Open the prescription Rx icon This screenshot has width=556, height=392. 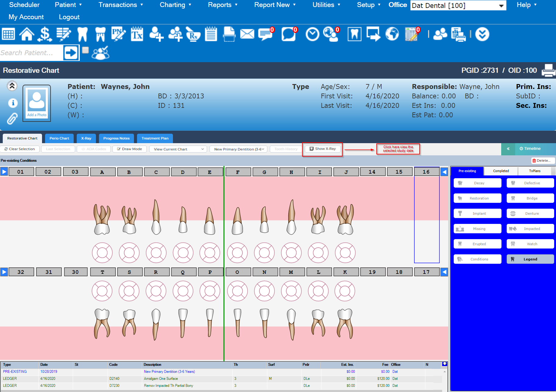click(x=193, y=34)
